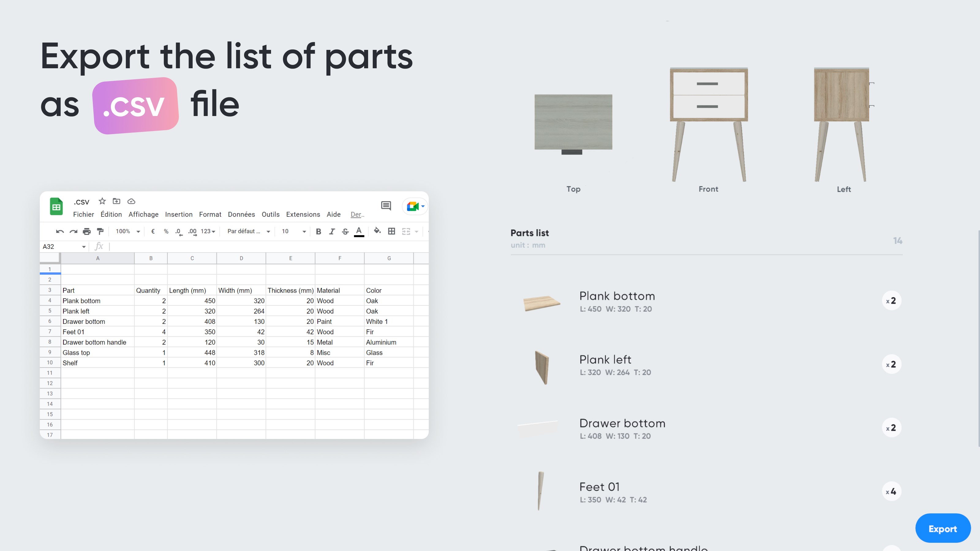Toggle the star to favorite the spreadsheet

102,201
